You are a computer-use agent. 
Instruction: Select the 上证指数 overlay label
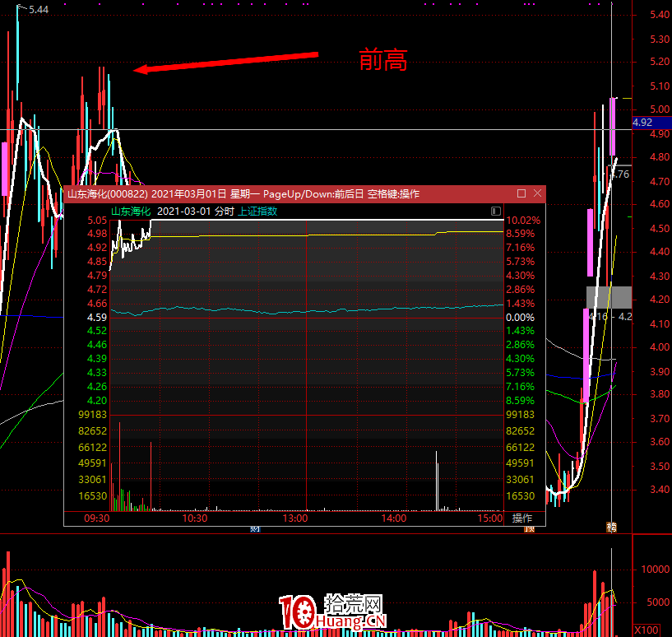tap(257, 212)
